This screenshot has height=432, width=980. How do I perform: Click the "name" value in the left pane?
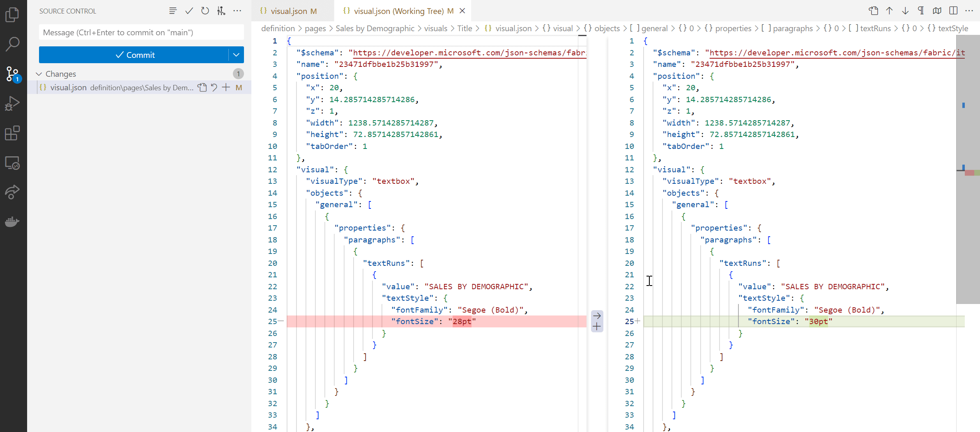[x=386, y=64]
